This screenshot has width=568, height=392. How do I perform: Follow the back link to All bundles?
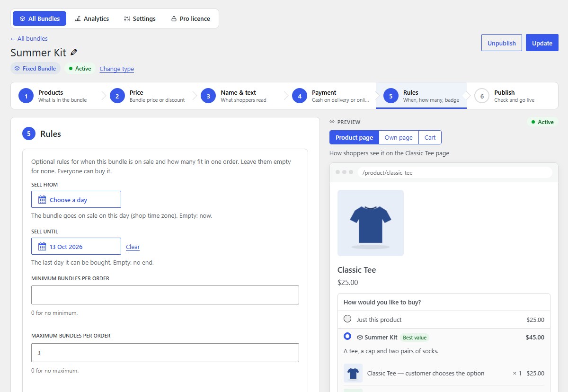29,38
